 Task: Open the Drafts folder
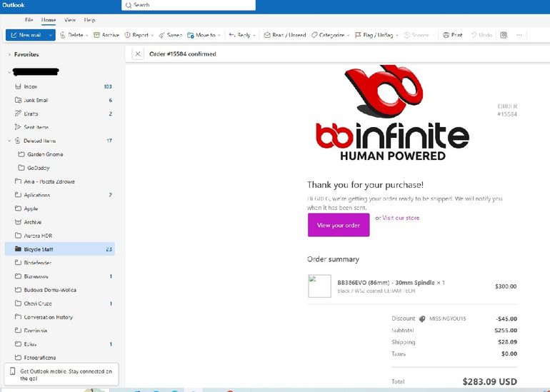click(x=59, y=114)
